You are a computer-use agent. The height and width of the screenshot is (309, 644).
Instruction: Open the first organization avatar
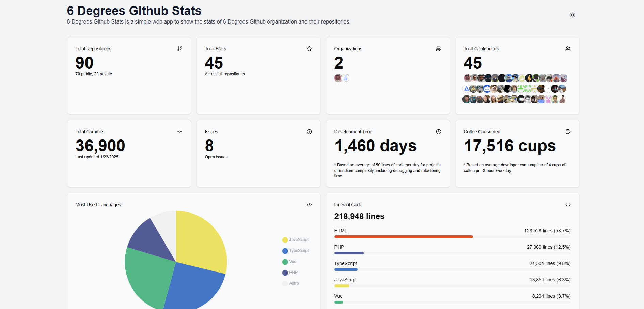pos(338,78)
